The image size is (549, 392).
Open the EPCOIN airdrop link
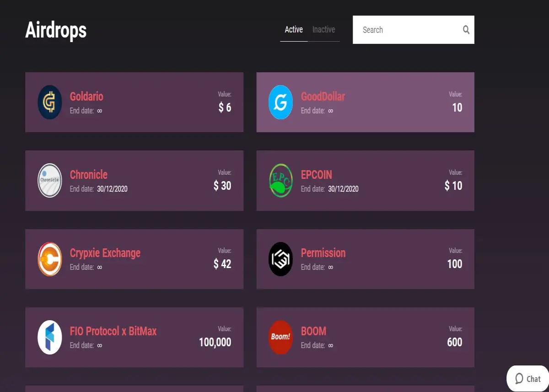317,175
